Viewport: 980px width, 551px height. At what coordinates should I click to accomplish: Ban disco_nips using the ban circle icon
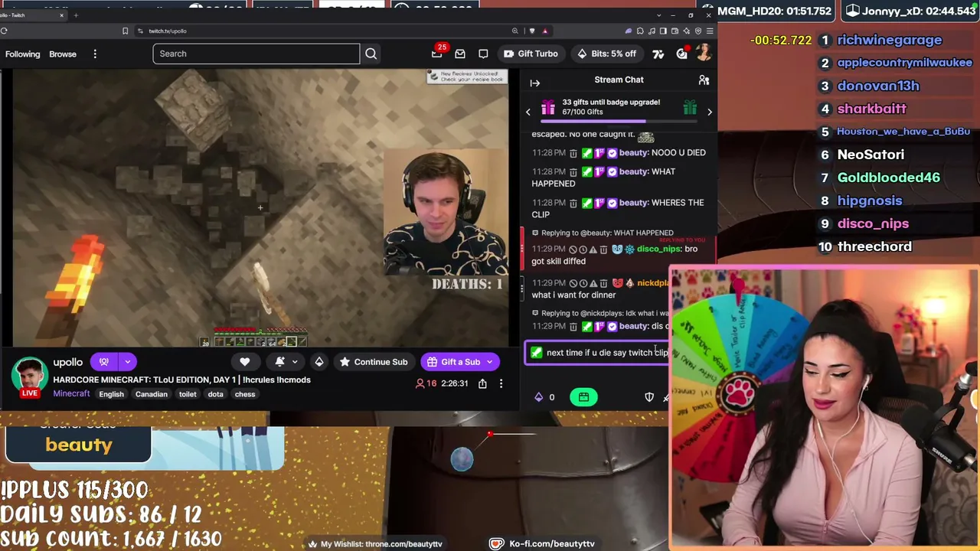coord(573,249)
